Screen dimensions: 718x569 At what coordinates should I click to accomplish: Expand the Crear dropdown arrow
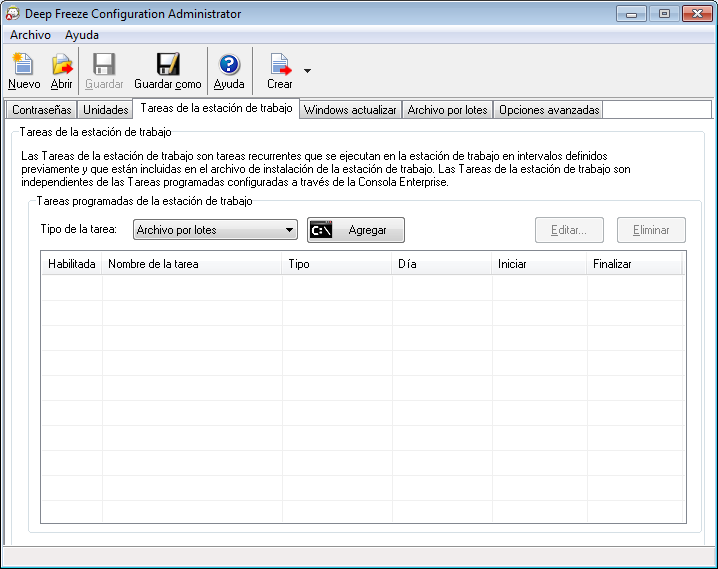307,71
